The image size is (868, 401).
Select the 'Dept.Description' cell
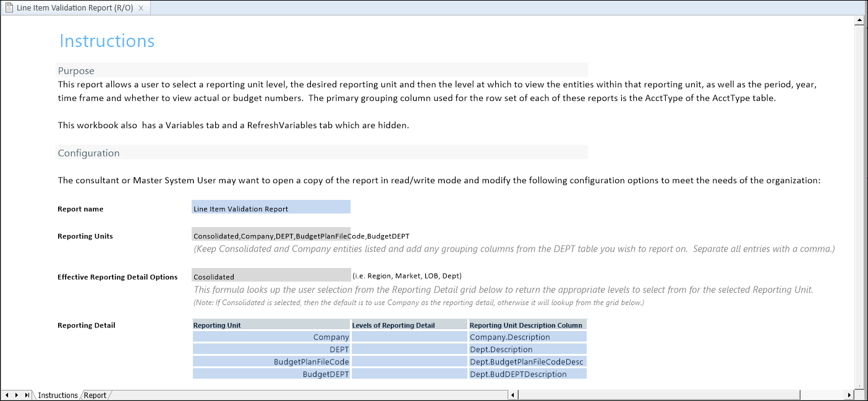click(528, 350)
